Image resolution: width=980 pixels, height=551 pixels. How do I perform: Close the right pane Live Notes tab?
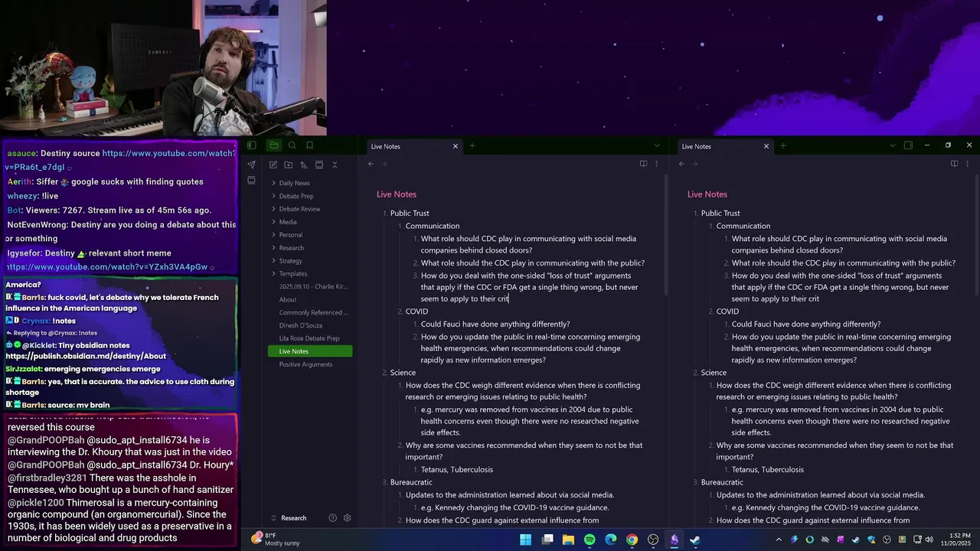(766, 146)
